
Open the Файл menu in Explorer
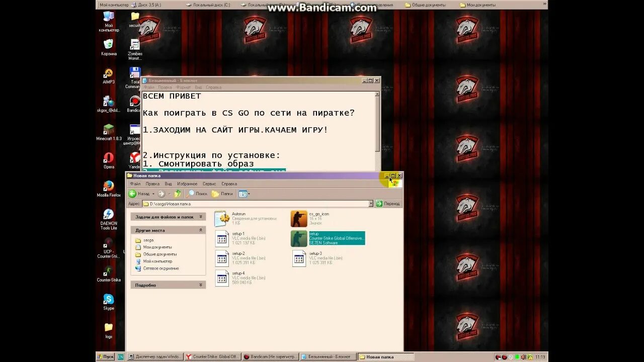coord(135,184)
